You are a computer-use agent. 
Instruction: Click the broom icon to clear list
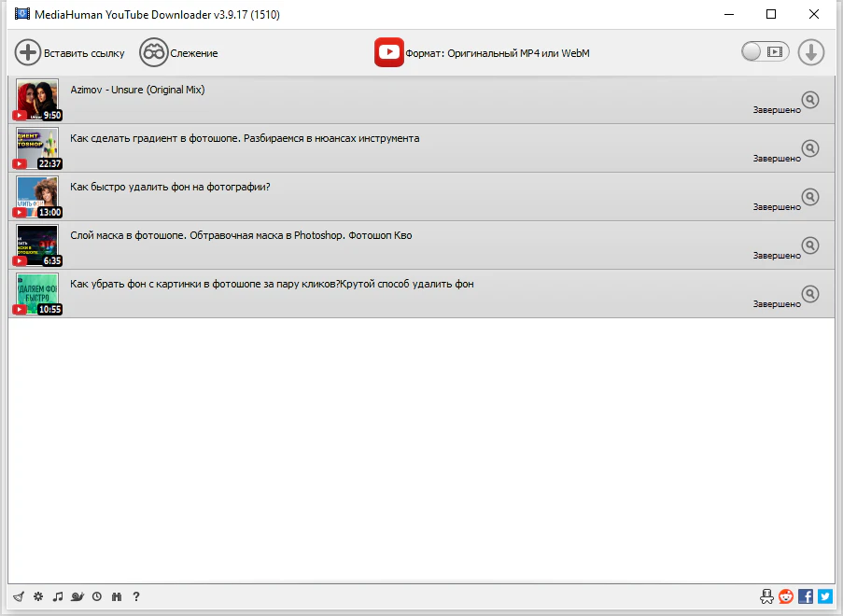click(18, 596)
